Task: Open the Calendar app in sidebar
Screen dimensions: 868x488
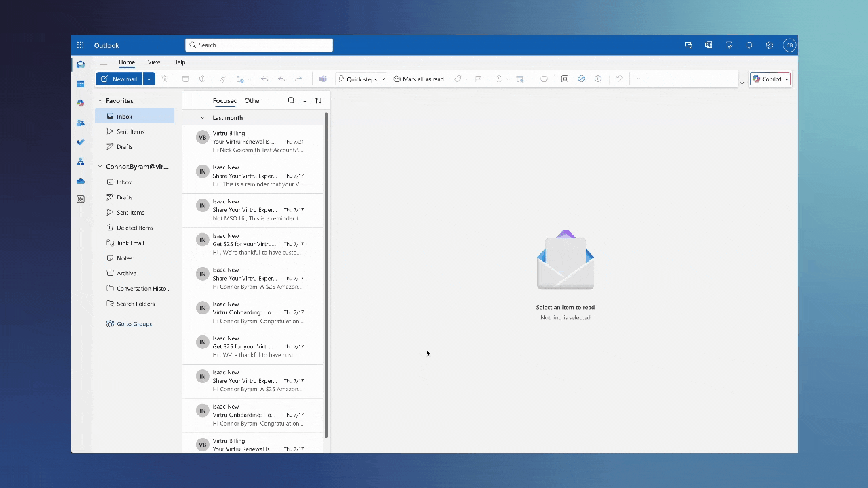Action: point(81,84)
